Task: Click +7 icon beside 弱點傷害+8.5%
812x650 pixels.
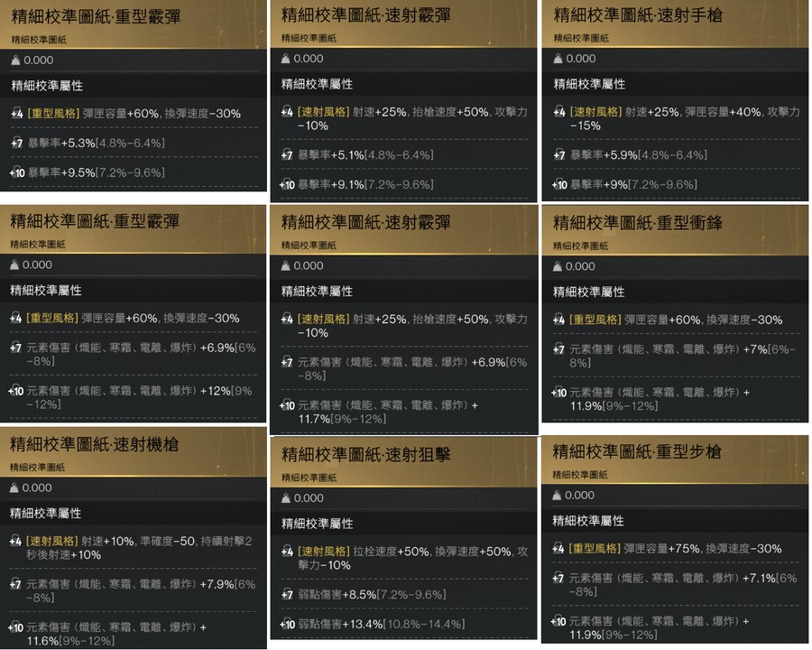Action: pyautogui.click(x=288, y=594)
